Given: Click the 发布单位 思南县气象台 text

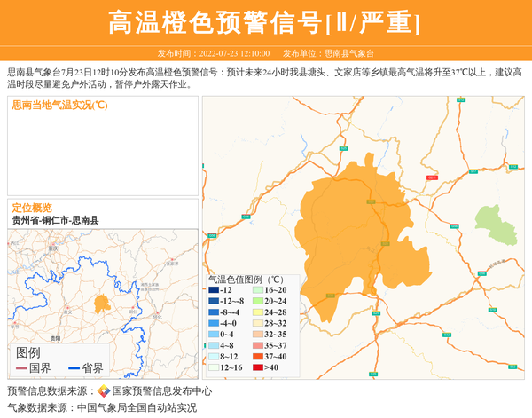Looking at the screenshot, I should [x=334, y=53].
